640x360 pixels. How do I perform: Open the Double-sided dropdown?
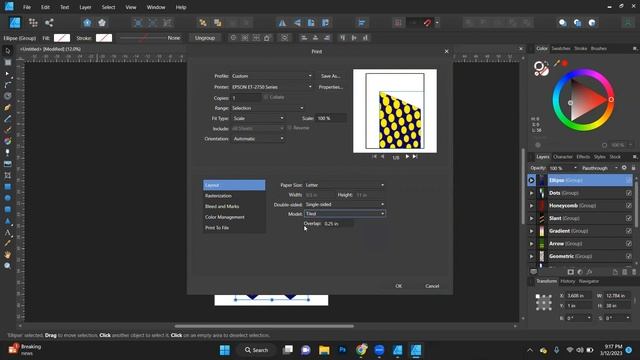(345, 204)
